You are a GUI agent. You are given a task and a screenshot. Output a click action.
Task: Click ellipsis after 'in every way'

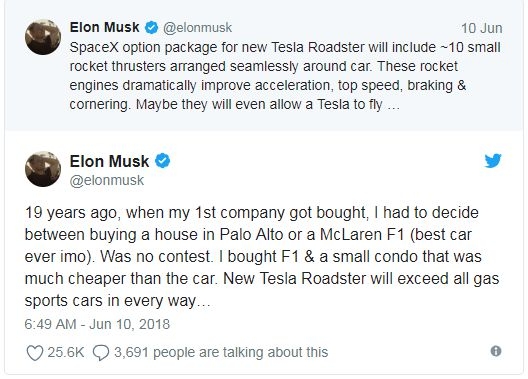coord(204,304)
